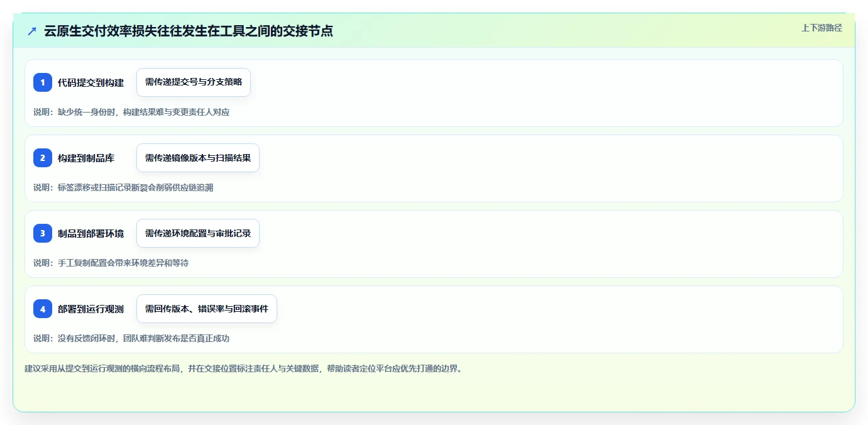The width and height of the screenshot is (868, 425).
Task: Select step badge 1 for 代码提交到构建
Action: pos(43,82)
